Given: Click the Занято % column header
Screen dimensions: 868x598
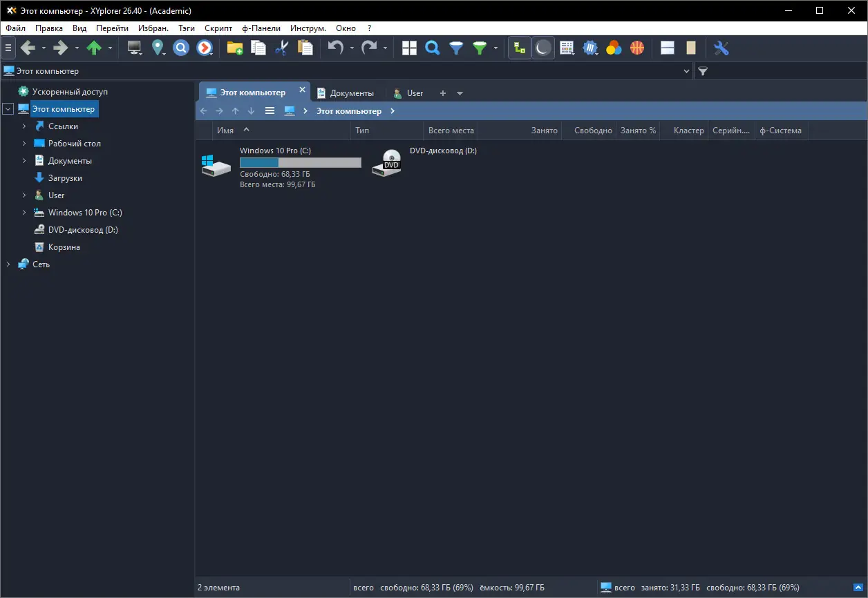Looking at the screenshot, I should 638,131.
